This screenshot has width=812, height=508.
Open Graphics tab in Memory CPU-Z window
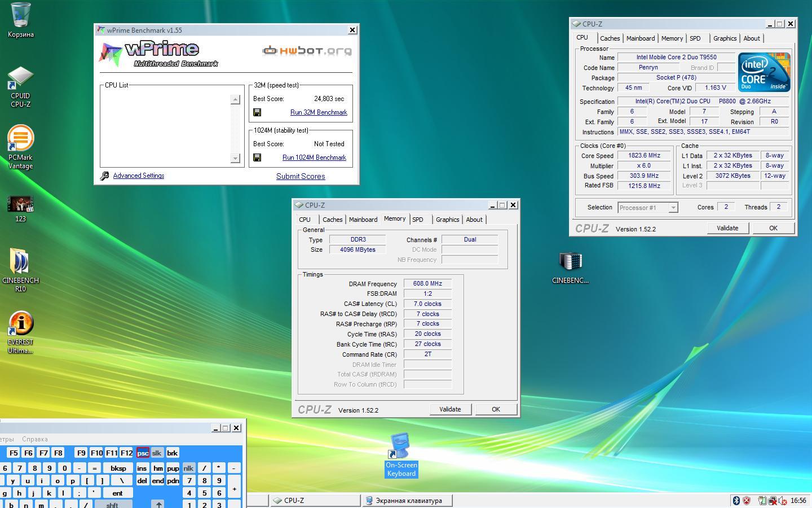click(447, 220)
